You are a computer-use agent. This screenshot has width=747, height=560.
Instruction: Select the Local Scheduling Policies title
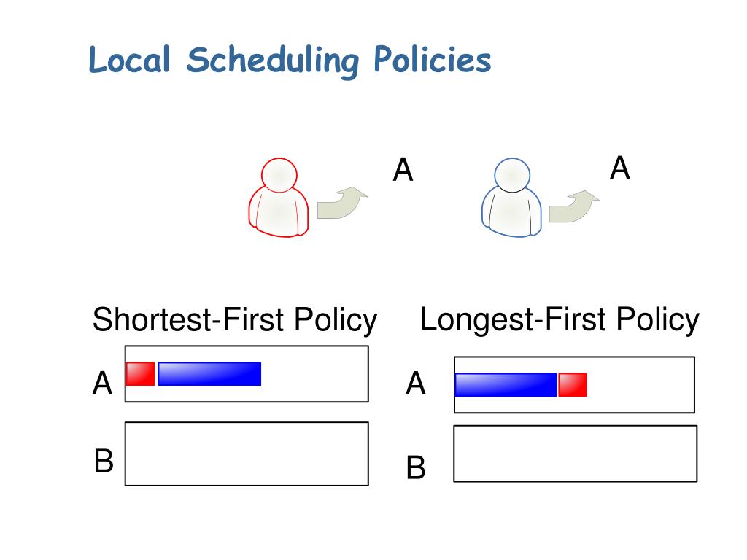pos(290,61)
